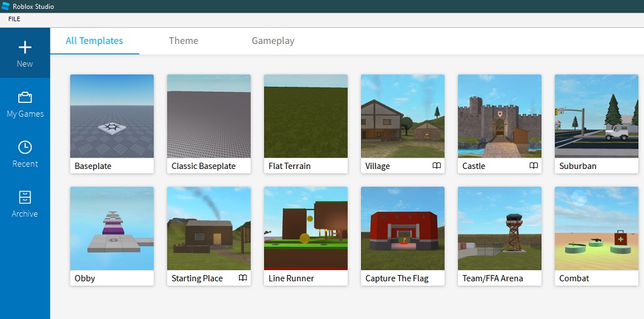Click the plus icon for New
644x319 pixels.
click(x=25, y=47)
